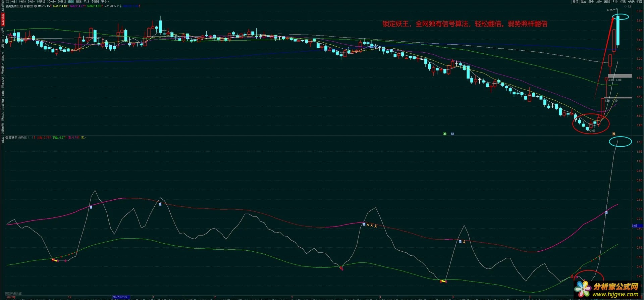Switch to 月线 monthly chart
Viewport: 644px width, 300px height.
86,2
